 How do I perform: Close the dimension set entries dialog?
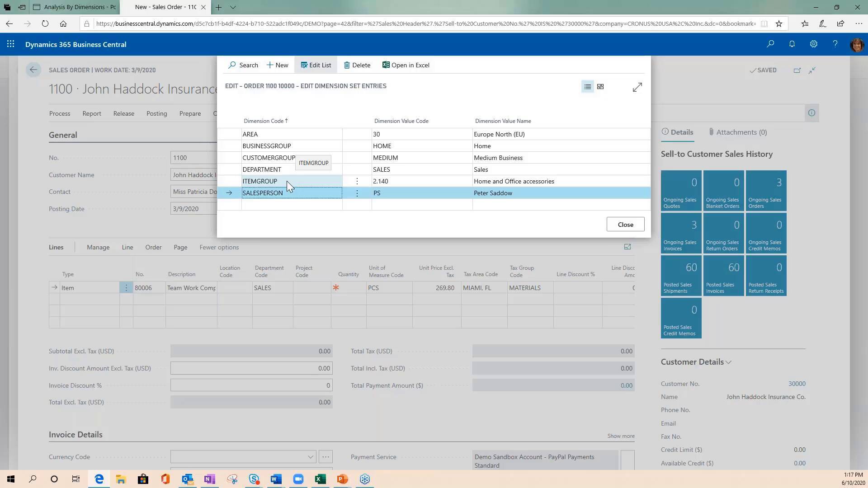(x=625, y=224)
